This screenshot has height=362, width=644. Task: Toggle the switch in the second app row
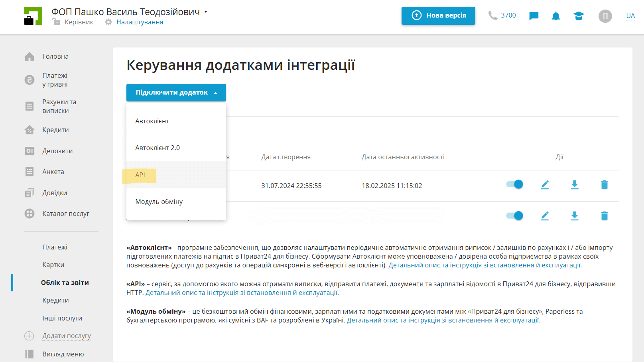514,216
